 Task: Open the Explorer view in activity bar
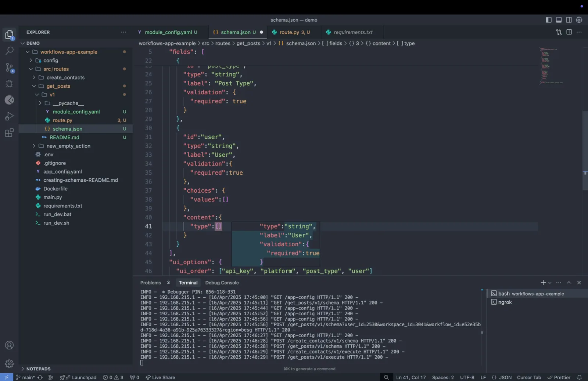point(9,35)
